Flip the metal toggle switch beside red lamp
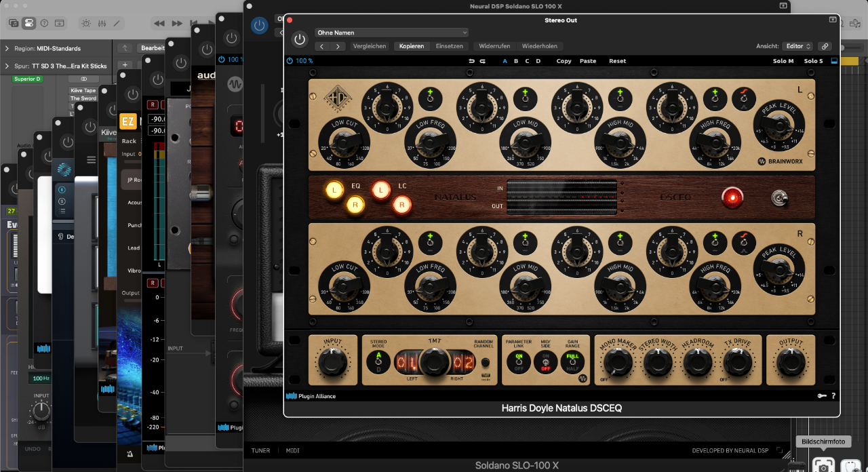Viewport: 868px width, 472px height. pos(778,197)
